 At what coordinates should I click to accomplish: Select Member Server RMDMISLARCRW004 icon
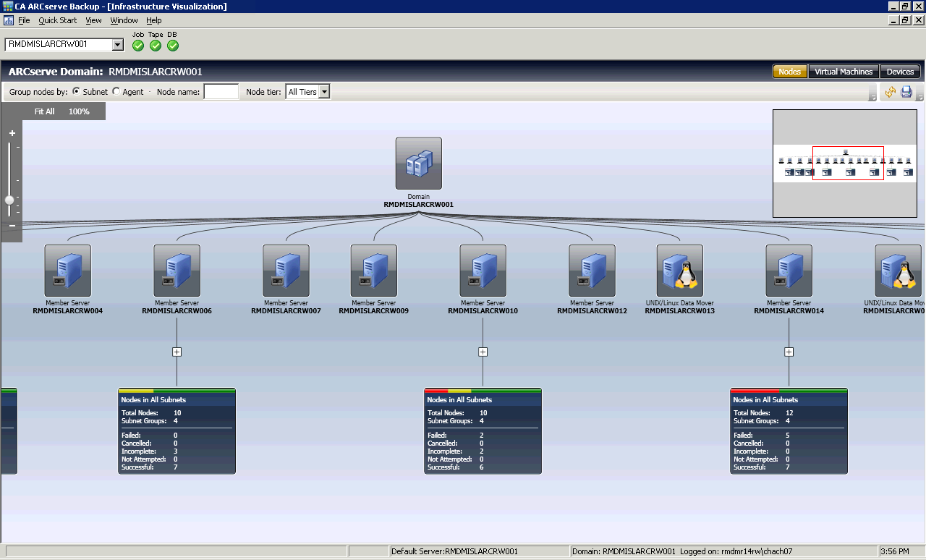pos(67,270)
